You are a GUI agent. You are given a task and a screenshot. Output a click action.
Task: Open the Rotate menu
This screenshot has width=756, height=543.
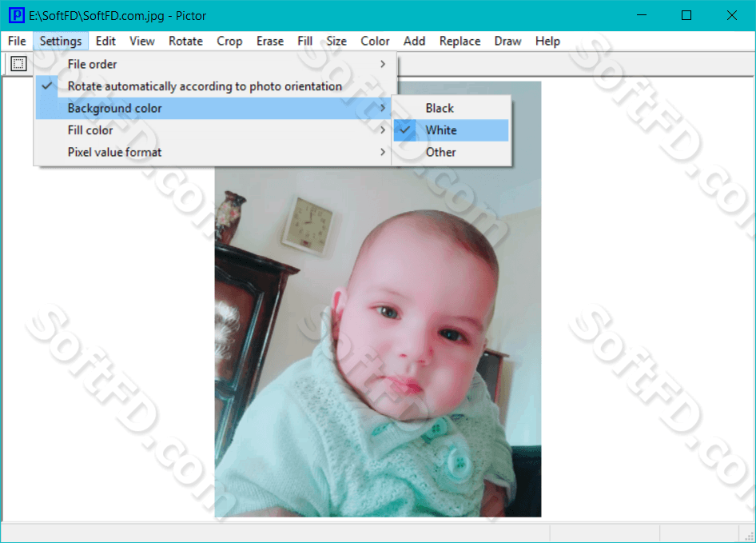click(185, 41)
